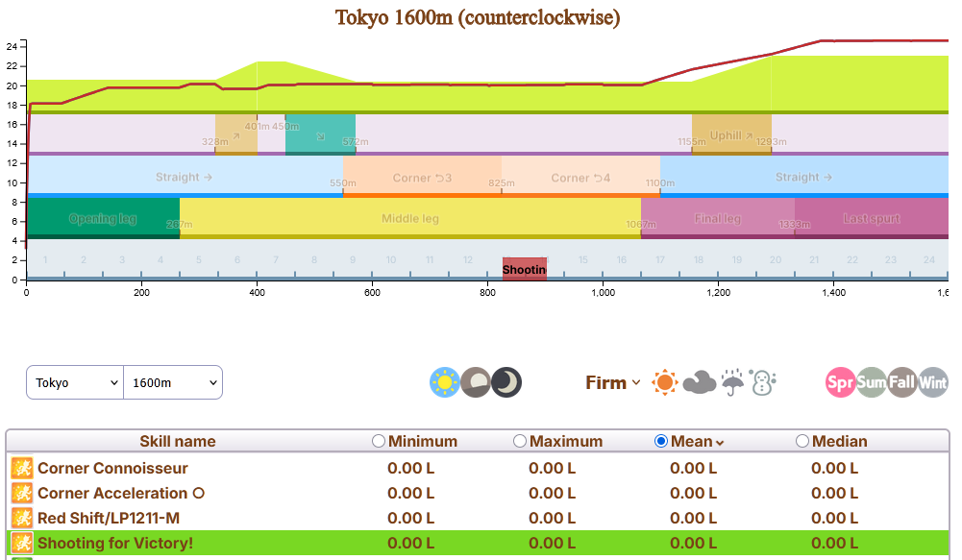Click Corner 3 section block
Image resolution: width=962 pixels, height=560 pixels.
coord(422,177)
